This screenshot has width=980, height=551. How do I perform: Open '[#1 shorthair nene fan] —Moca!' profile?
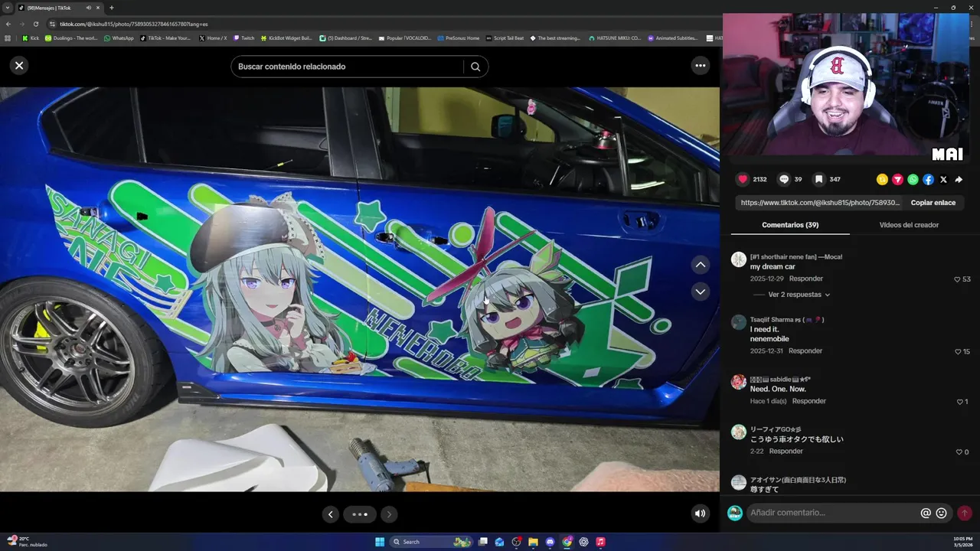pyautogui.click(x=796, y=257)
